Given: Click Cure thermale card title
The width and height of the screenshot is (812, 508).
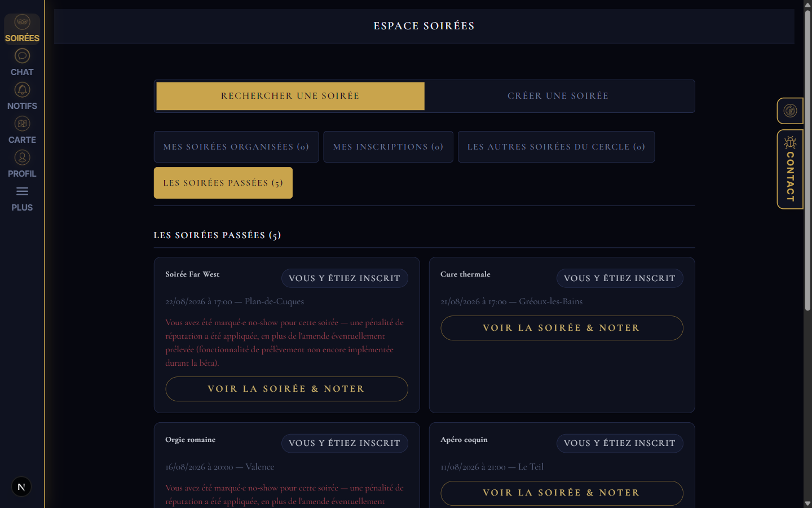Looking at the screenshot, I should pos(465,274).
